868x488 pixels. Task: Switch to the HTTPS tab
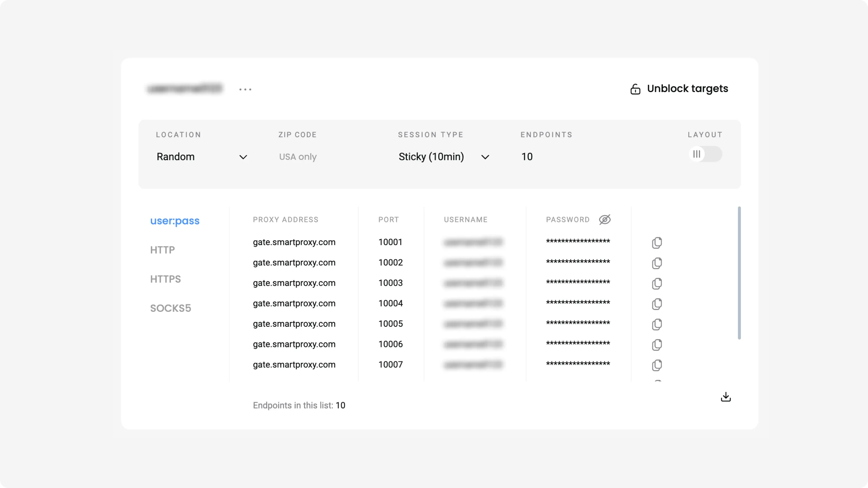click(166, 279)
